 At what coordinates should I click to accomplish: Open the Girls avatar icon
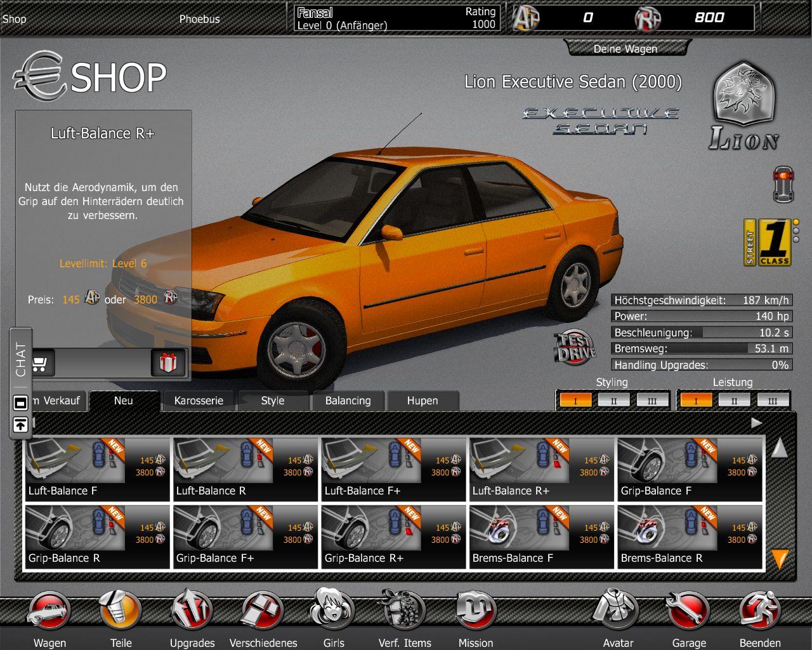[x=332, y=609]
